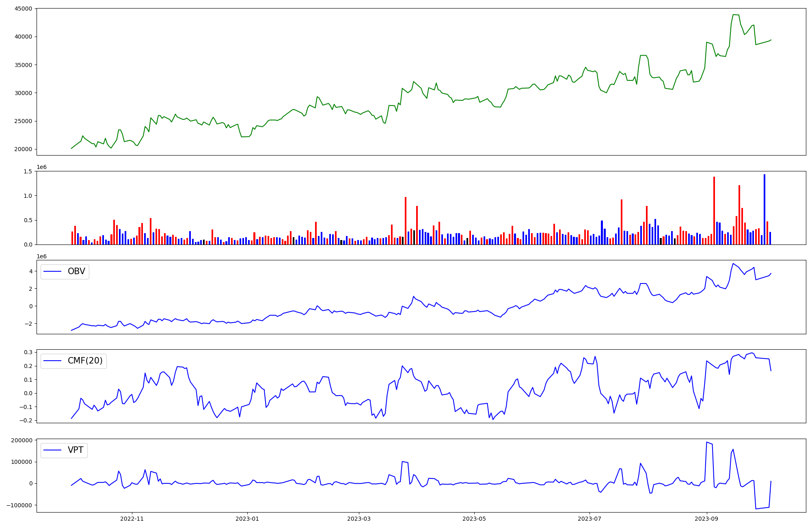Image resolution: width=812 pixels, height=528 pixels.
Task: Click the 200000 VPT axis tick label
Action: click(x=22, y=441)
